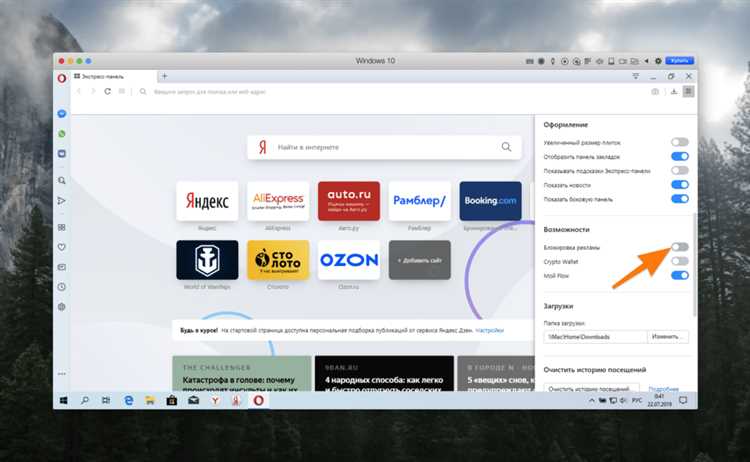This screenshot has width=750, height=462.
Task: Go back to the previous page
Action: [x=79, y=91]
